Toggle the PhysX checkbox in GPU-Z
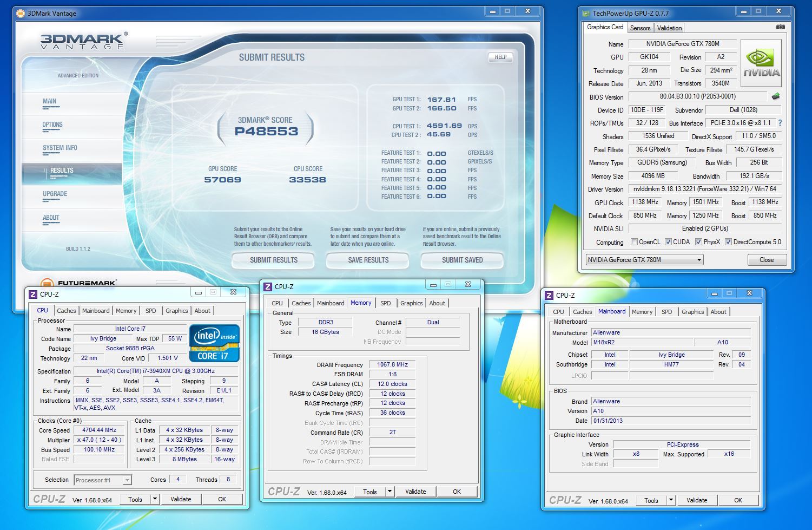The image size is (812, 530). (698, 242)
